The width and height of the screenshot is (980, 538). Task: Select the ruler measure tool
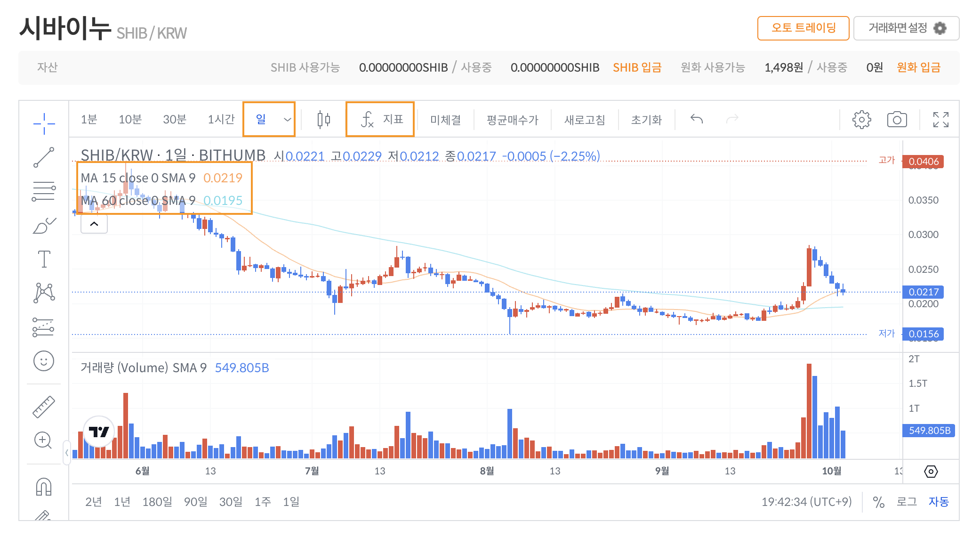[x=44, y=407]
